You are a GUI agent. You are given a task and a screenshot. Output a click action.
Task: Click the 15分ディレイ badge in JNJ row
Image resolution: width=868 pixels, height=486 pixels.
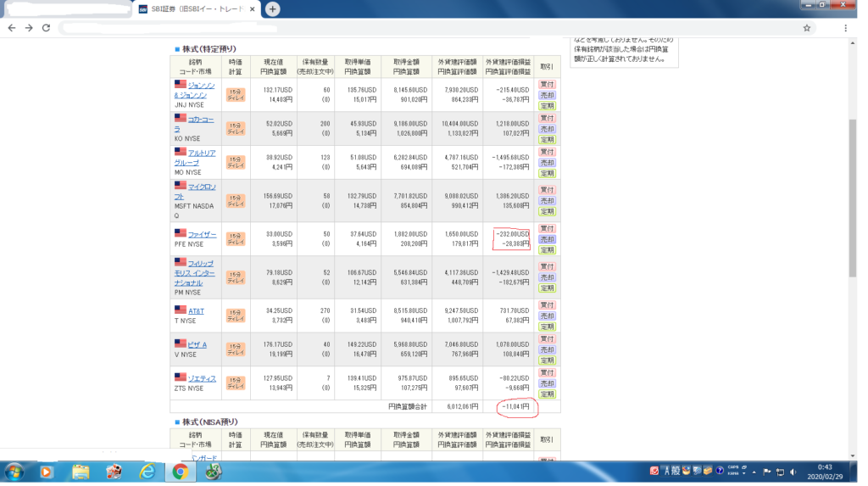[x=236, y=95]
